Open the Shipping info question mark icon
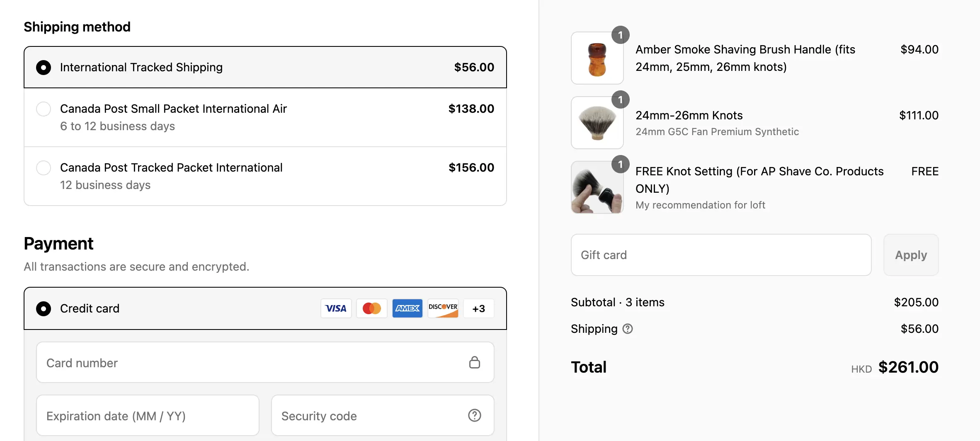Viewport: 980px width, 441px height. pos(628,329)
